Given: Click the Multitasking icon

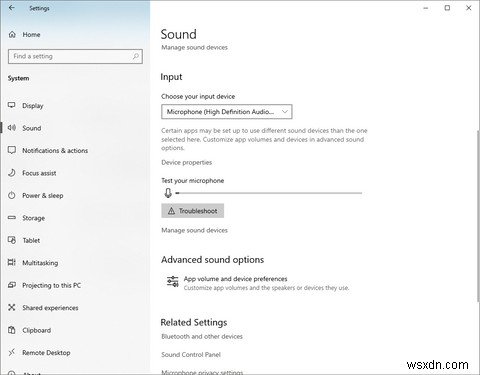Looking at the screenshot, I should (x=12, y=262).
